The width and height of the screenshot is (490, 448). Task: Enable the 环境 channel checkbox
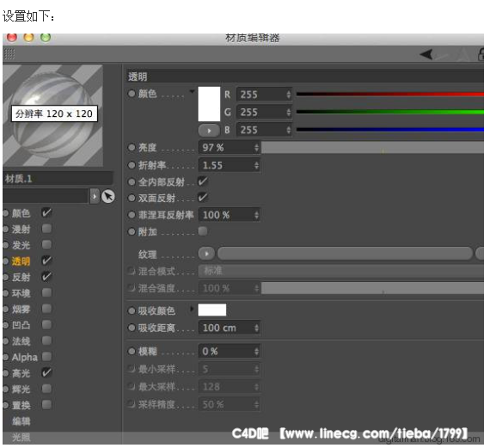pos(46,292)
